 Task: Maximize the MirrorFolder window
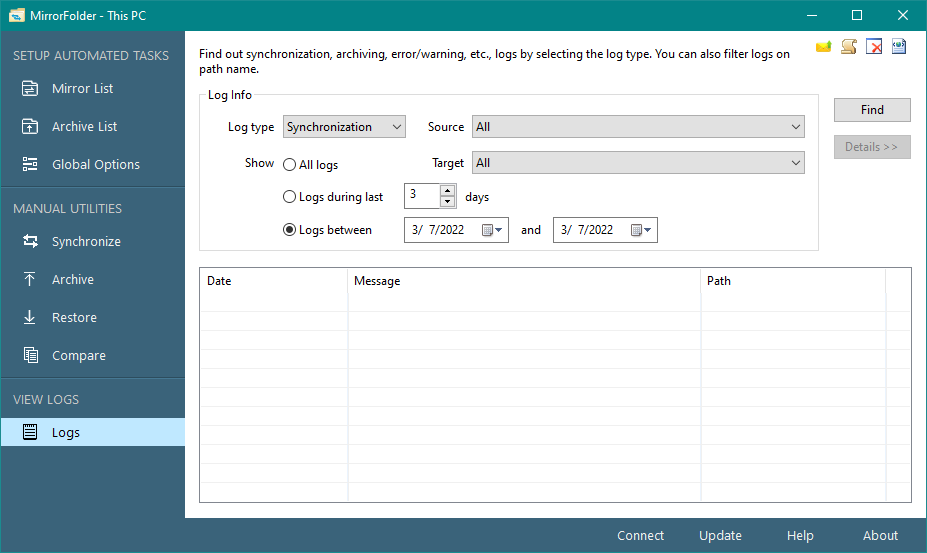tap(857, 15)
